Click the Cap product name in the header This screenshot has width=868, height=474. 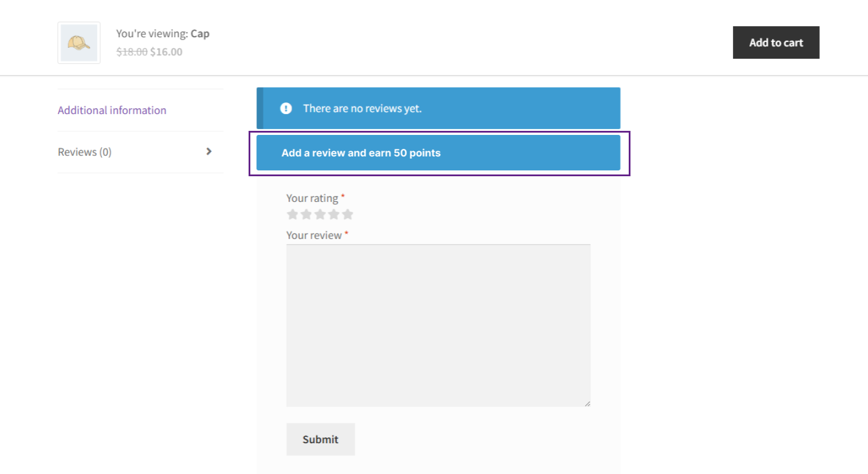200,34
